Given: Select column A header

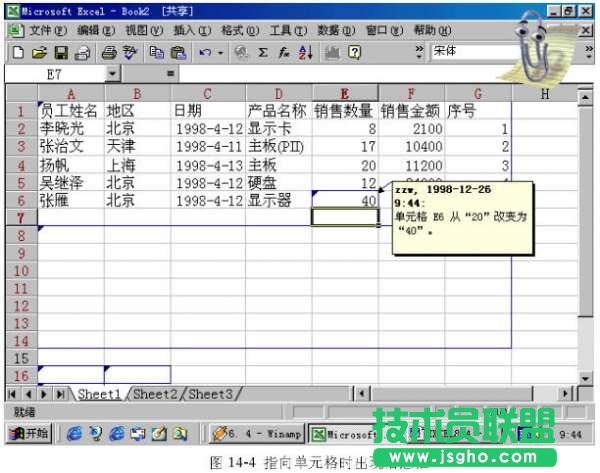Looking at the screenshot, I should pos(71,94).
